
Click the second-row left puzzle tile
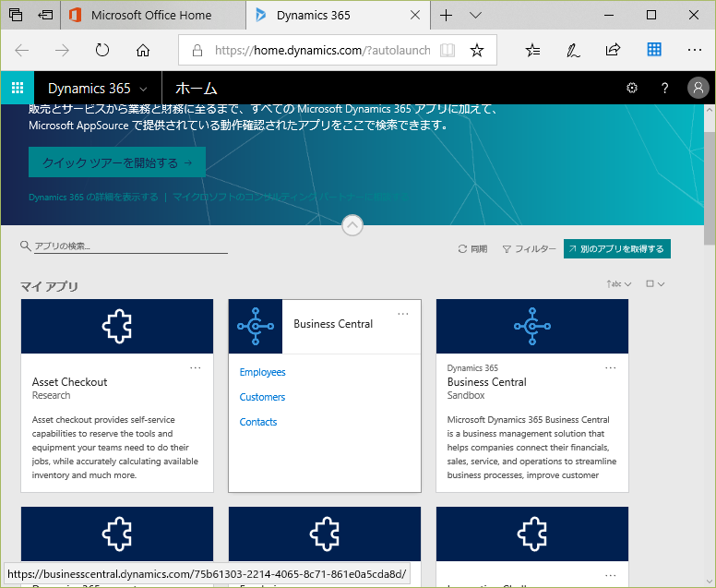117,534
